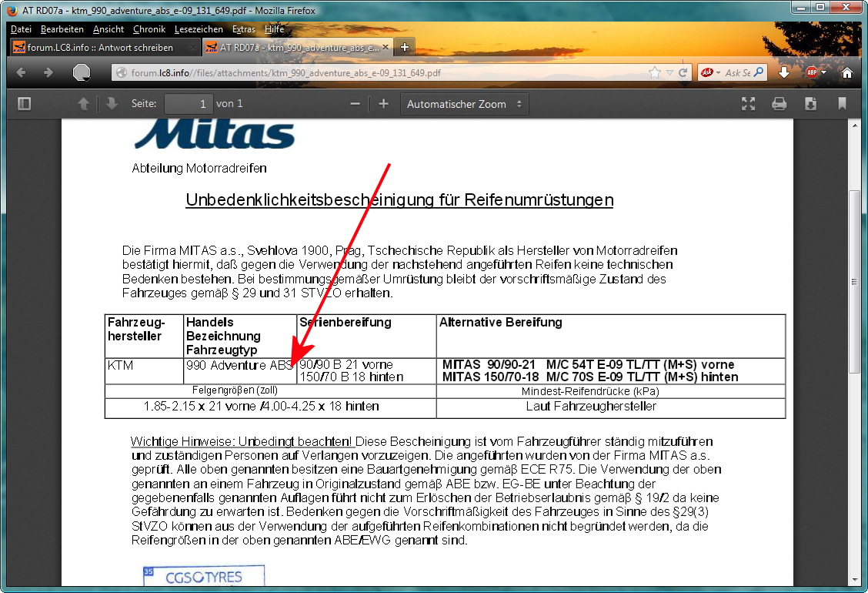The width and height of the screenshot is (868, 593).
Task: Print the PDF document
Action: (x=779, y=104)
